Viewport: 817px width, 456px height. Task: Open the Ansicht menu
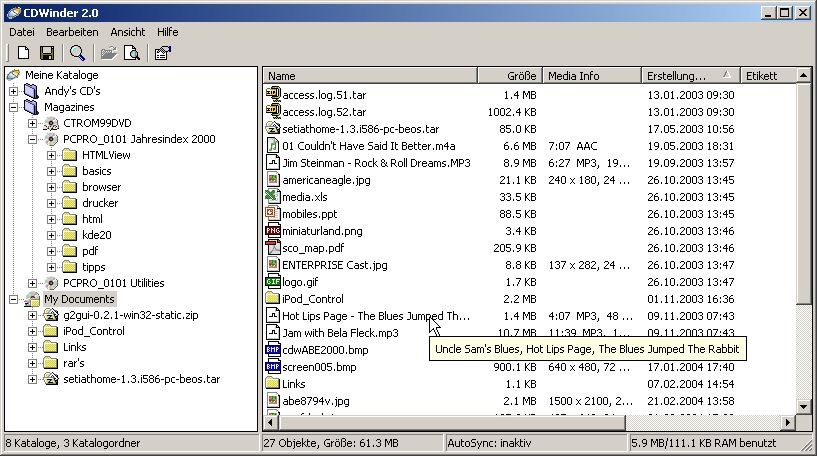pyautogui.click(x=127, y=32)
